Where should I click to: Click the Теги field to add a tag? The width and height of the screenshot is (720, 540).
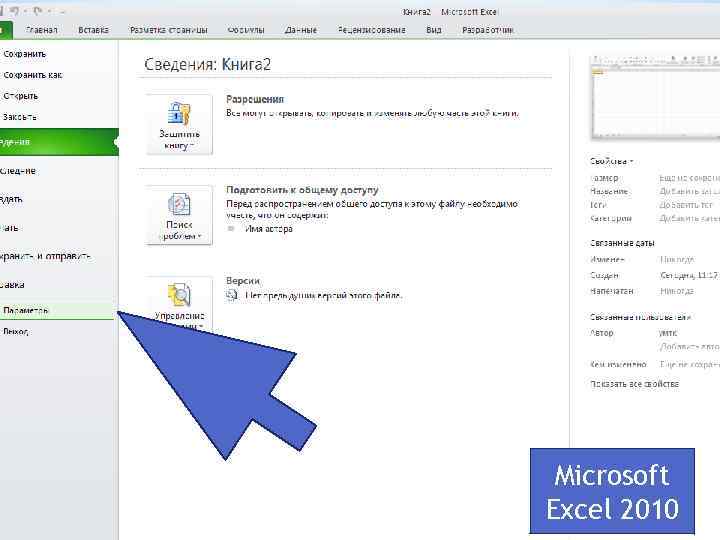tap(686, 205)
